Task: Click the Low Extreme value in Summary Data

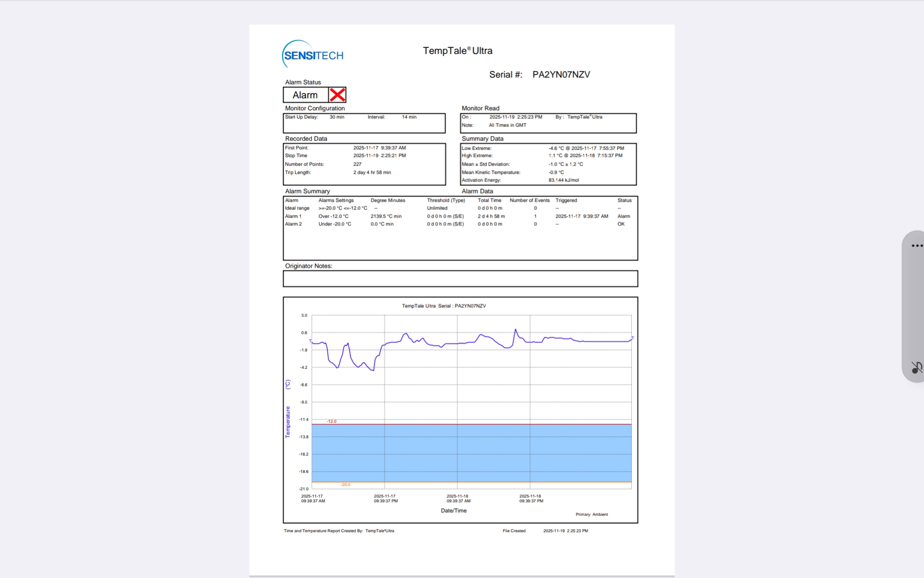Action: [x=586, y=148]
